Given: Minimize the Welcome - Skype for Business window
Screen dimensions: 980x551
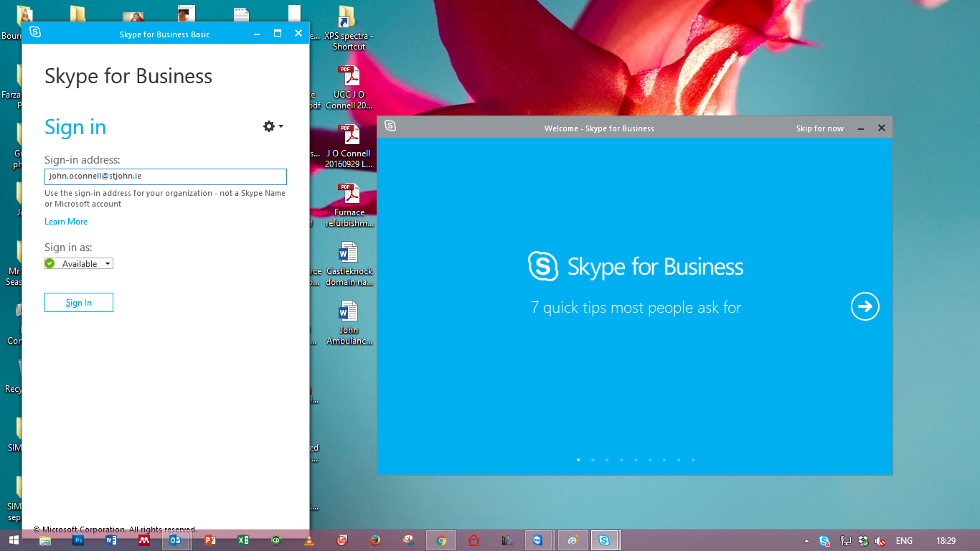Looking at the screenshot, I should [861, 128].
